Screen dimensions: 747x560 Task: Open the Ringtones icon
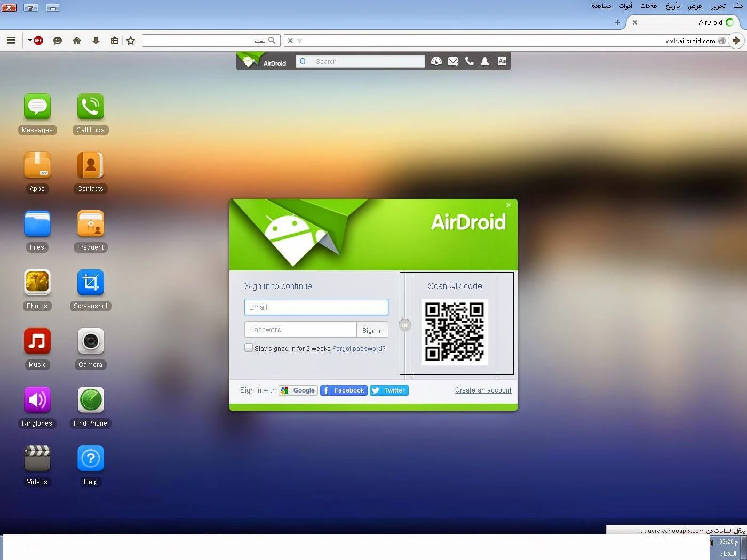(37, 401)
